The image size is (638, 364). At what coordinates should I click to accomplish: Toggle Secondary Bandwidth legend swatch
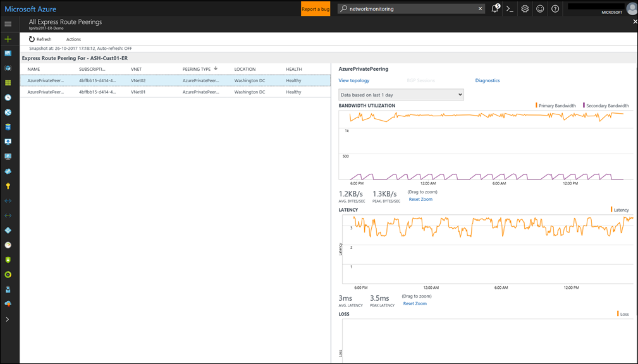click(584, 106)
